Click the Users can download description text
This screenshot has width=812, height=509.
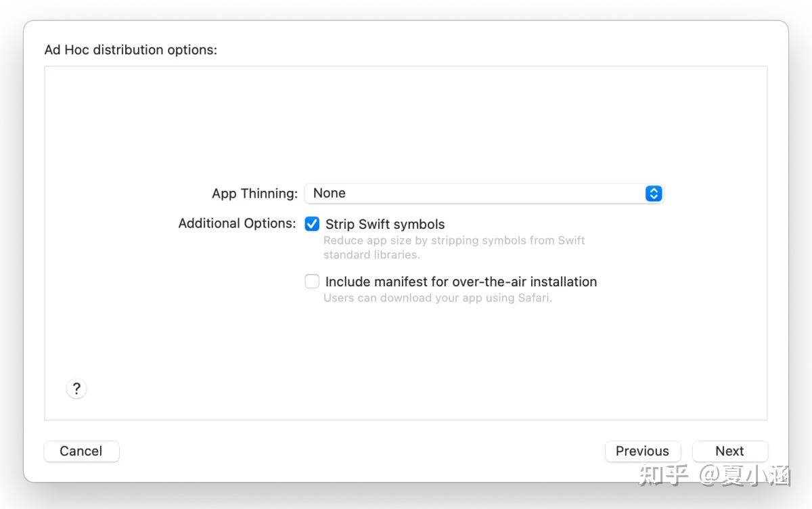(438, 298)
